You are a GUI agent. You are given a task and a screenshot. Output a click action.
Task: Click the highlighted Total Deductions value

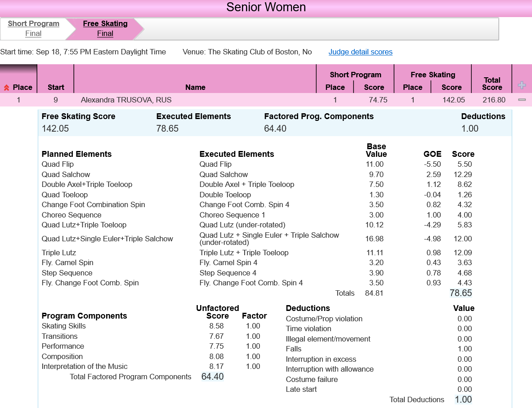tap(463, 399)
